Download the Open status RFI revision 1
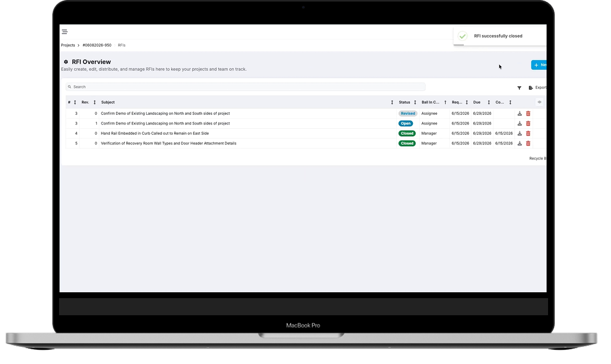The height and width of the screenshot is (364, 611). coord(520,123)
